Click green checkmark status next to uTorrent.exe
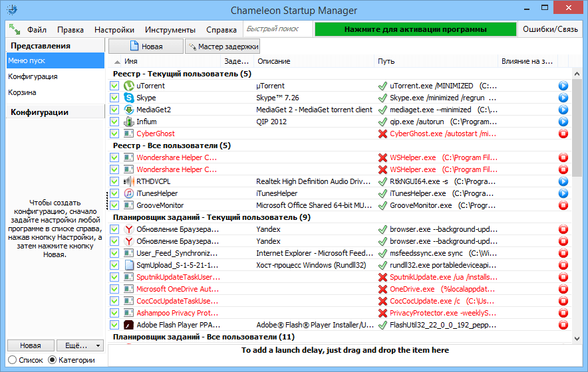 click(x=382, y=86)
